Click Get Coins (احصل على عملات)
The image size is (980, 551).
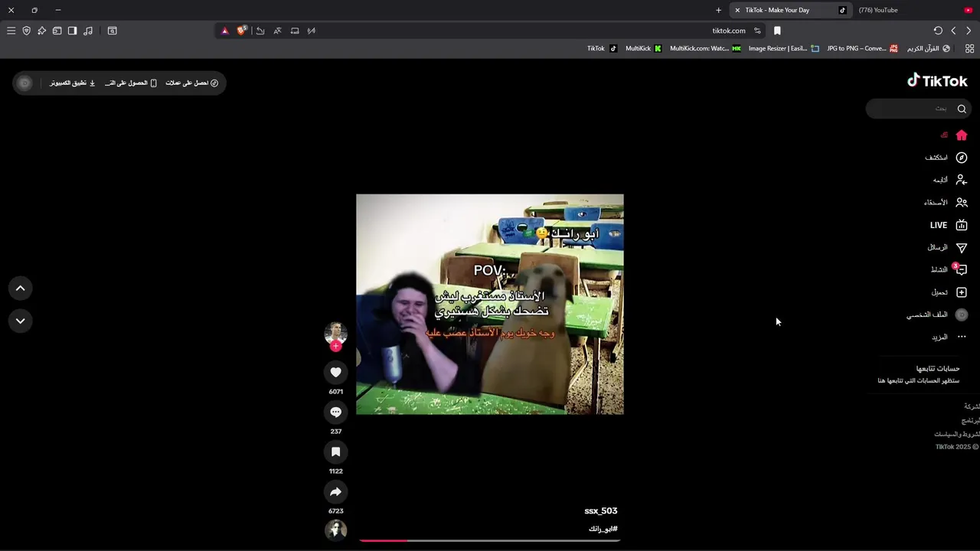(192, 83)
